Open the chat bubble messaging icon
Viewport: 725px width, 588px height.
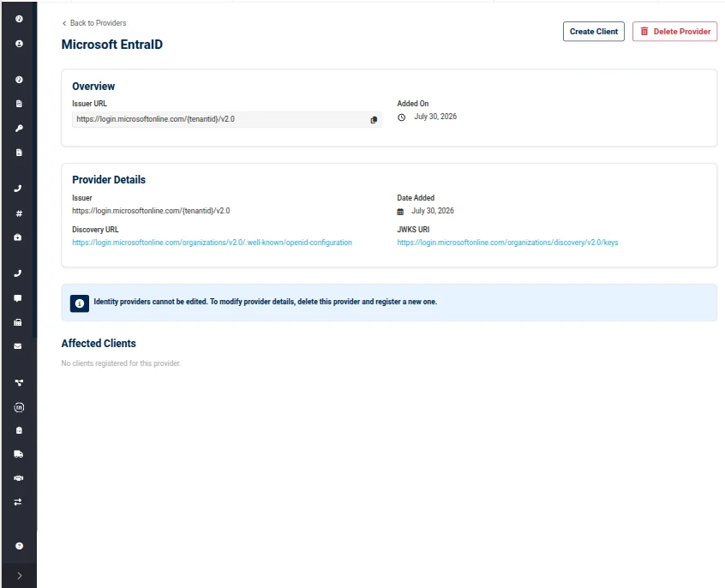18,298
